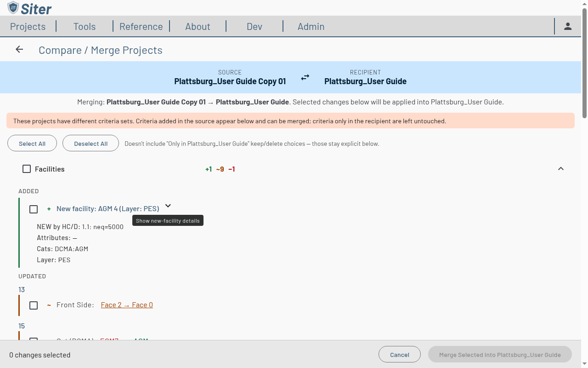Screen dimensions: 588x368
Task: Click the 'NEW by HC/D: 1.1: neq=5000' line
Action: tap(80, 227)
